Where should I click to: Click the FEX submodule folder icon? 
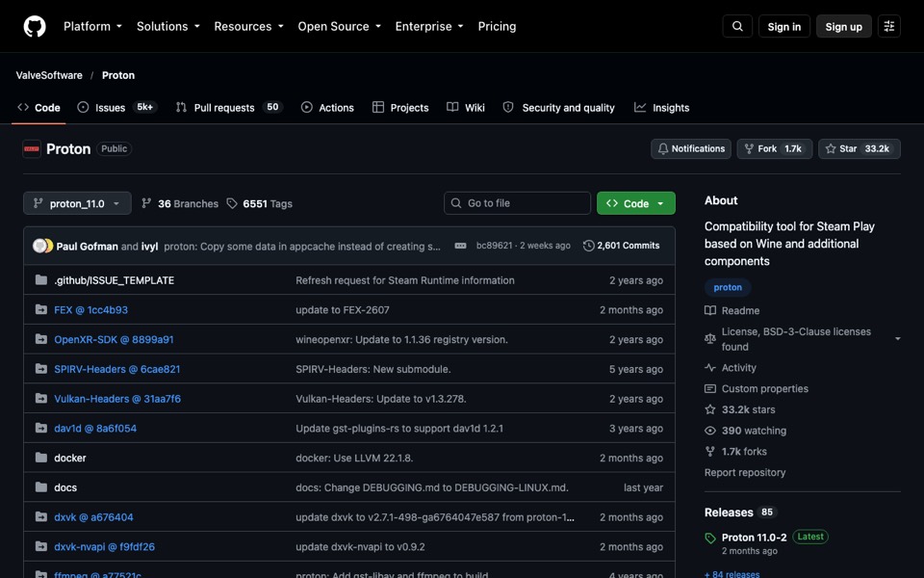click(x=41, y=309)
